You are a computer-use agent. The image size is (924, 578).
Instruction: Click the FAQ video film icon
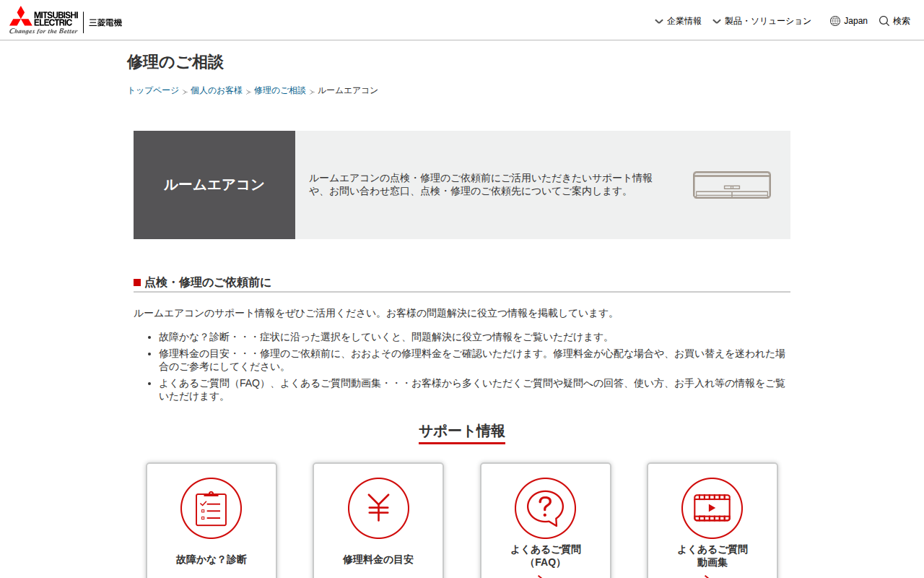point(712,508)
